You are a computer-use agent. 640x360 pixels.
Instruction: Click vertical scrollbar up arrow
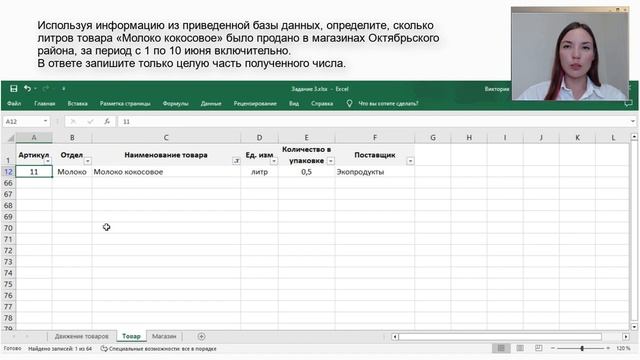[634, 137]
